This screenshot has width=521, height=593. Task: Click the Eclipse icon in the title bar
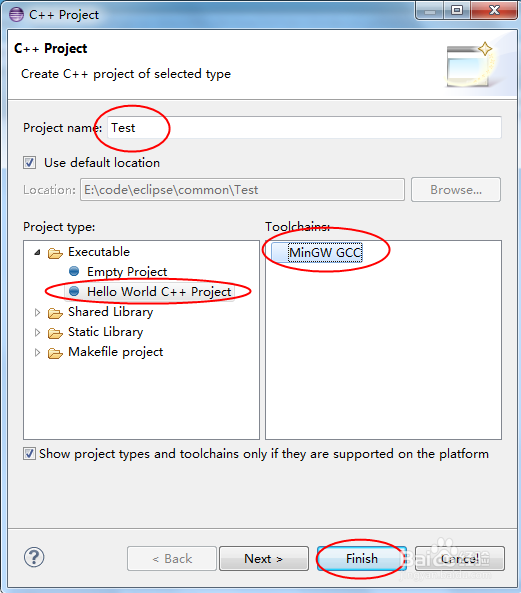click(x=16, y=15)
